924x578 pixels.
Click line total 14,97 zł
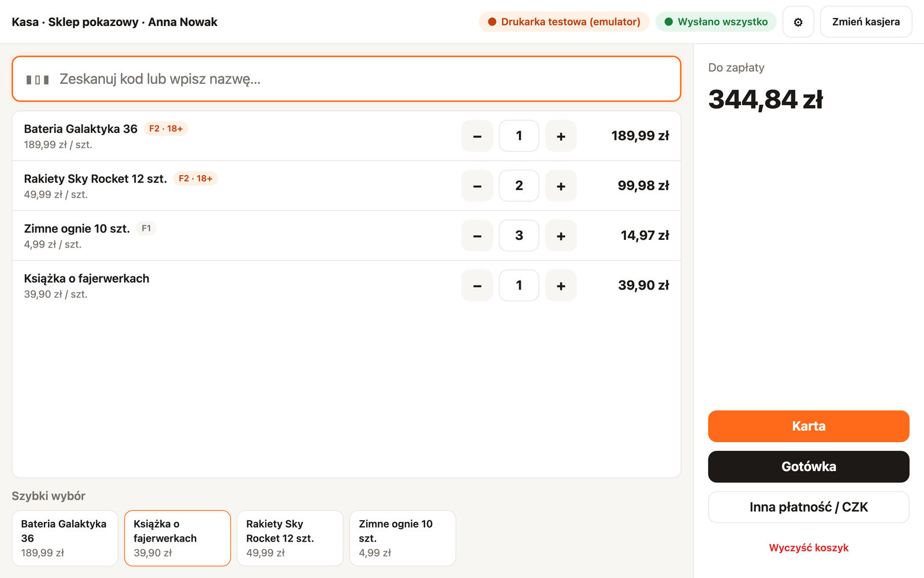tap(644, 235)
